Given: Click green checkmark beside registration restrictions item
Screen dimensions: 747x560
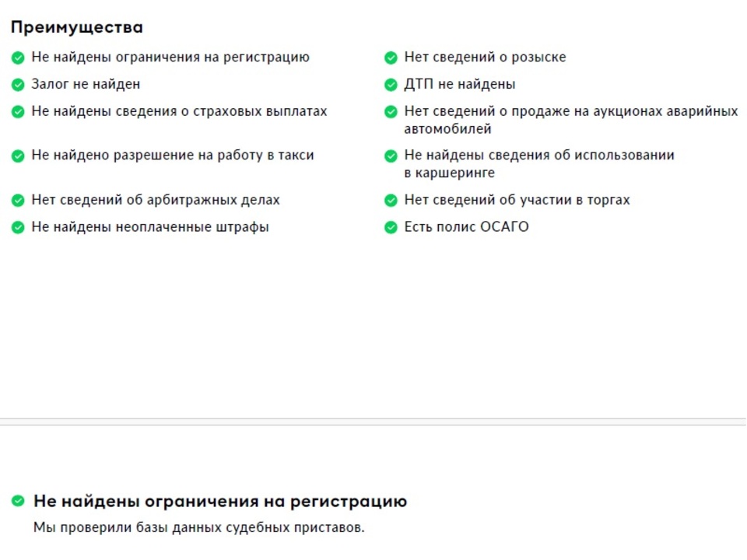Looking at the screenshot, I should tap(18, 58).
